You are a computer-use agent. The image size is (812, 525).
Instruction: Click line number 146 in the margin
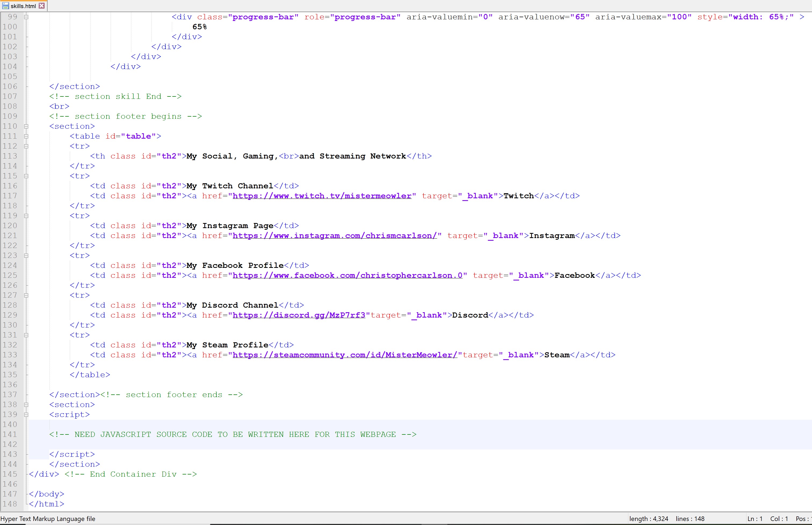[x=10, y=484]
